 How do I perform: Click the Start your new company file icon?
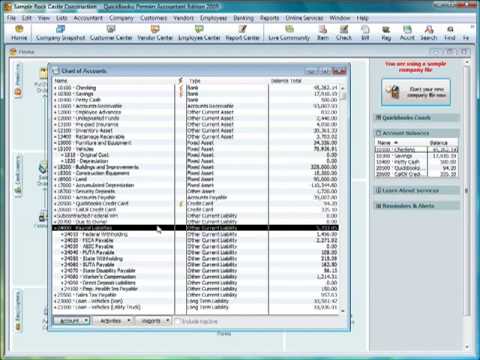[393, 92]
